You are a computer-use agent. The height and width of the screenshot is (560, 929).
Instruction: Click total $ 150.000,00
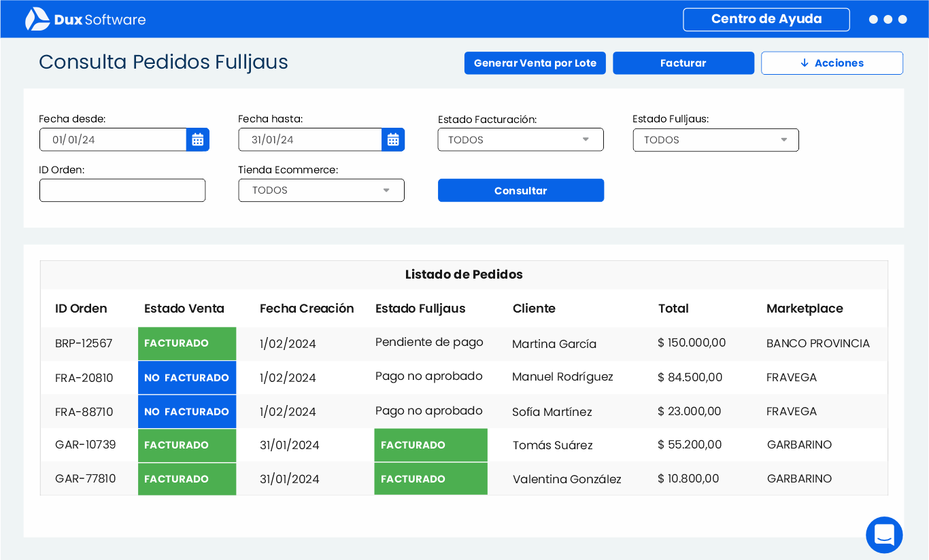(692, 343)
